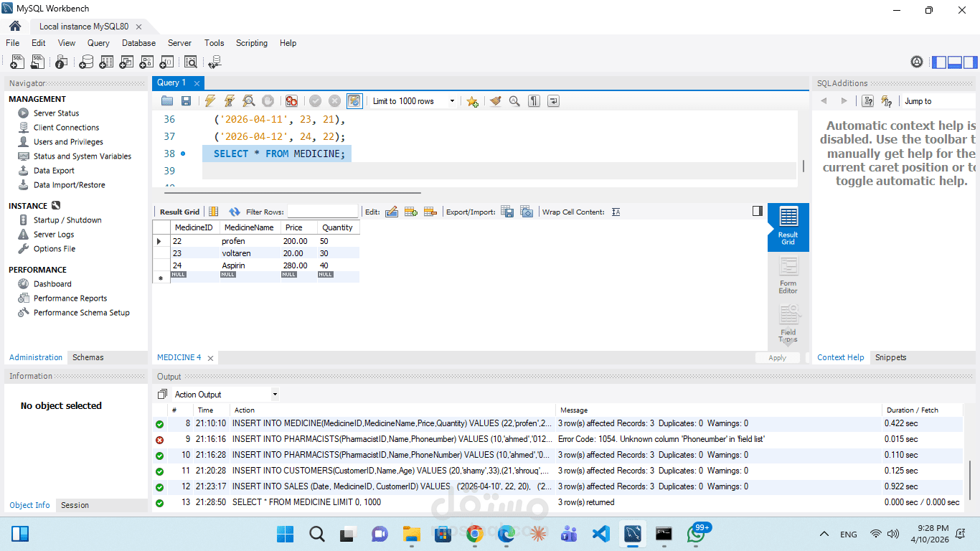Switch to Form Editor view
The width and height of the screenshot is (980, 551).
pyautogui.click(x=788, y=275)
